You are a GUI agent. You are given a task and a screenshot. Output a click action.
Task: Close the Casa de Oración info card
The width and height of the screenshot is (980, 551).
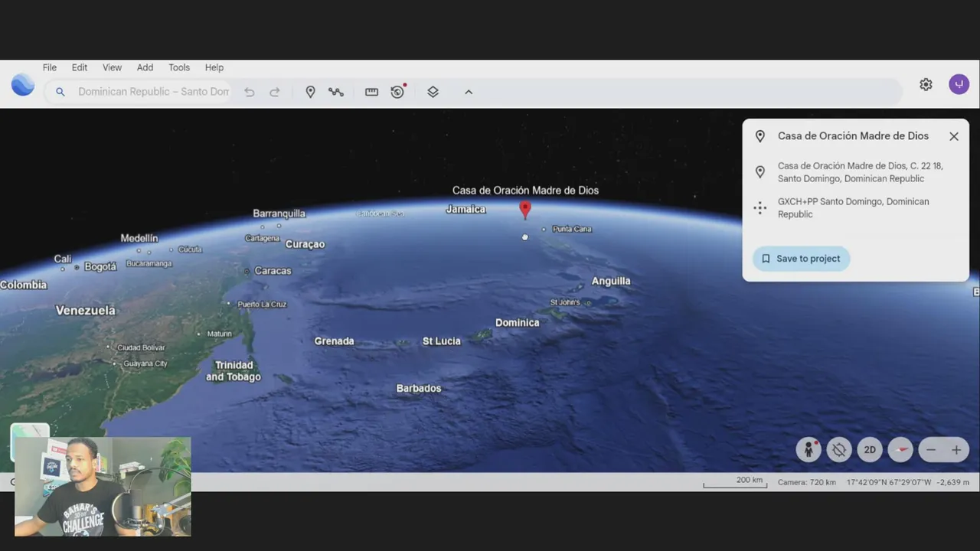coord(954,136)
